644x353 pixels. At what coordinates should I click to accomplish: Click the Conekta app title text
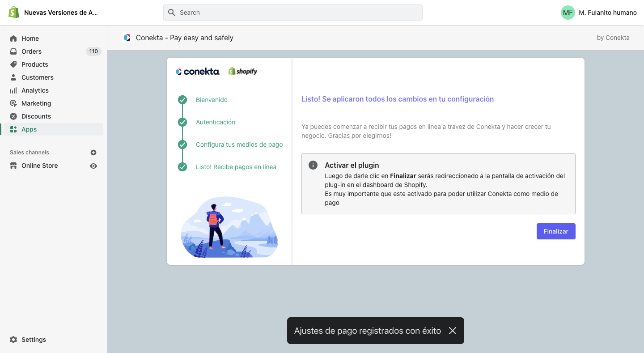(185, 38)
